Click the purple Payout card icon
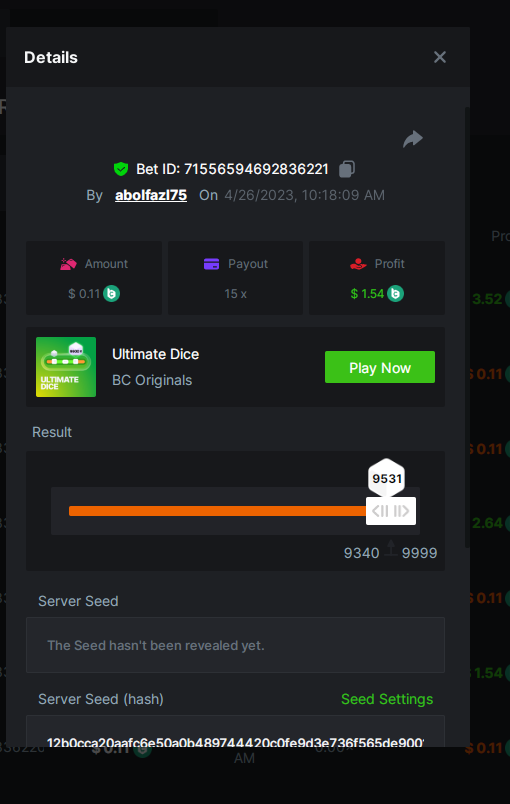Screen dimensions: 510x804 coord(211,264)
